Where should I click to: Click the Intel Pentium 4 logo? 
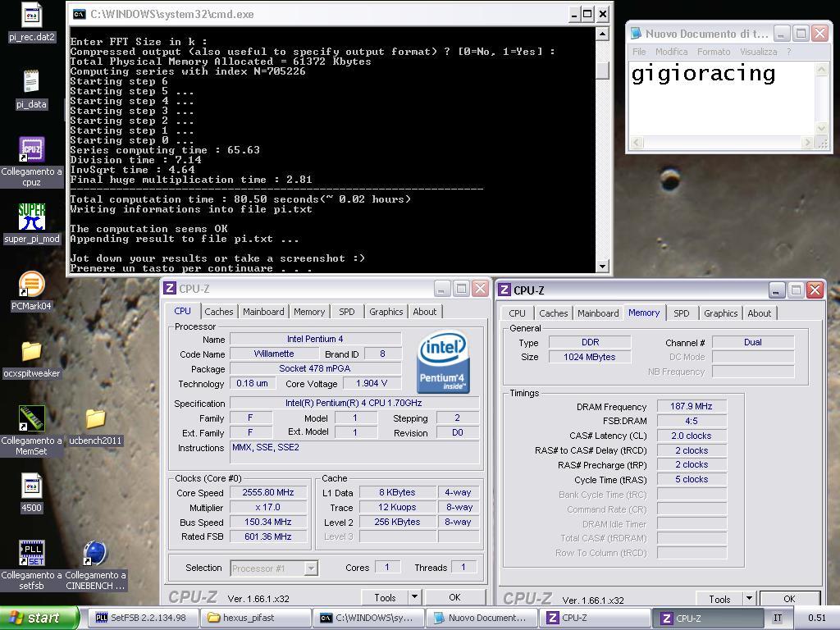point(443,362)
